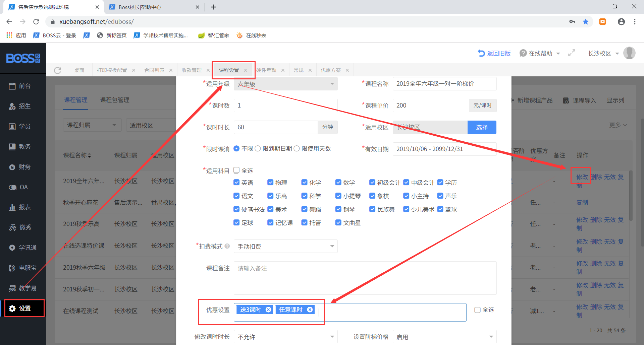The width and height of the screenshot is (644, 345).
Task: Open the 修改课时时长 dropdown 不允许
Action: pos(285,337)
